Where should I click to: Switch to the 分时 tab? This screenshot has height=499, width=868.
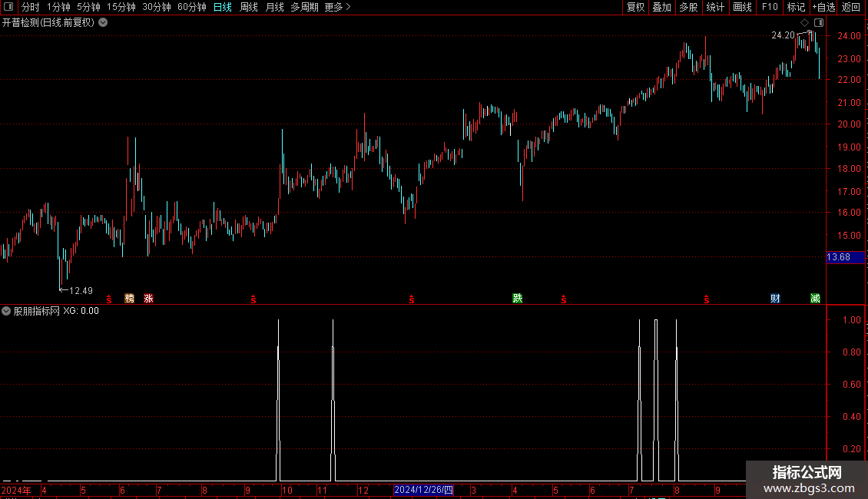(31, 7)
